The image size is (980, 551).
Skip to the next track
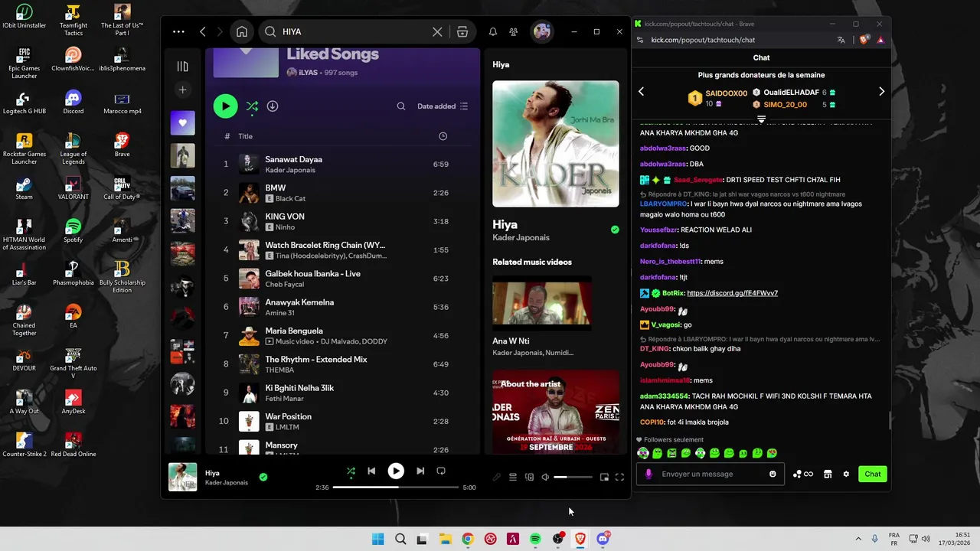[x=420, y=471]
